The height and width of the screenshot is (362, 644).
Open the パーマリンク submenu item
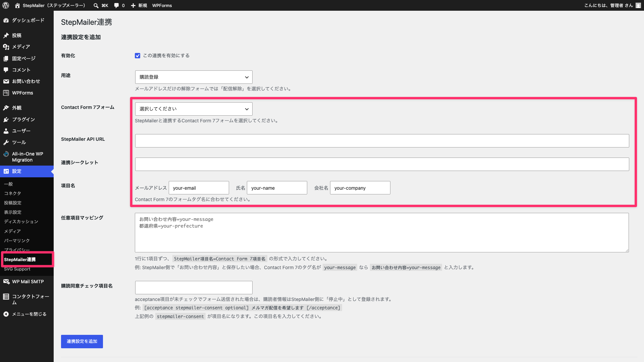click(17, 241)
